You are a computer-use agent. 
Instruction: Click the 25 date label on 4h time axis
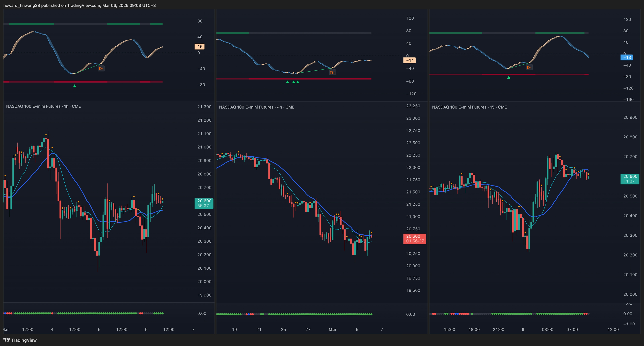point(283,330)
